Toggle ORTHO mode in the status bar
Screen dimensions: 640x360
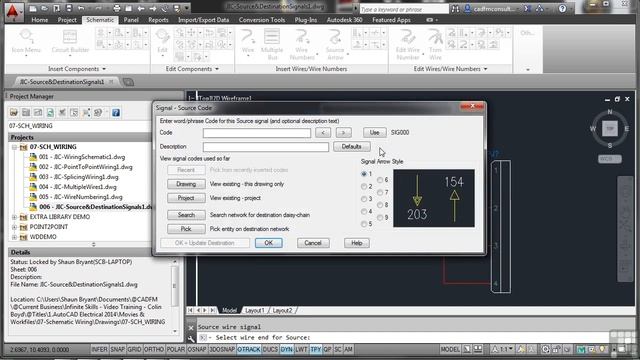[x=153, y=349]
